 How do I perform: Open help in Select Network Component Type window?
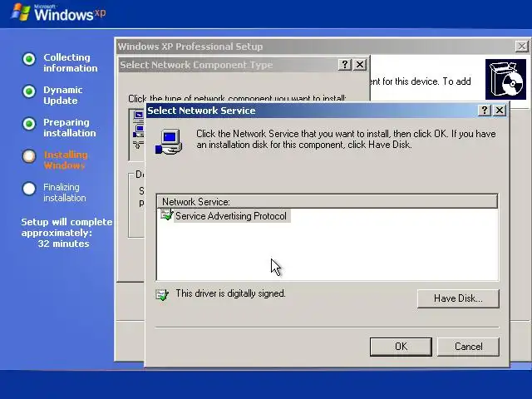tap(344, 65)
